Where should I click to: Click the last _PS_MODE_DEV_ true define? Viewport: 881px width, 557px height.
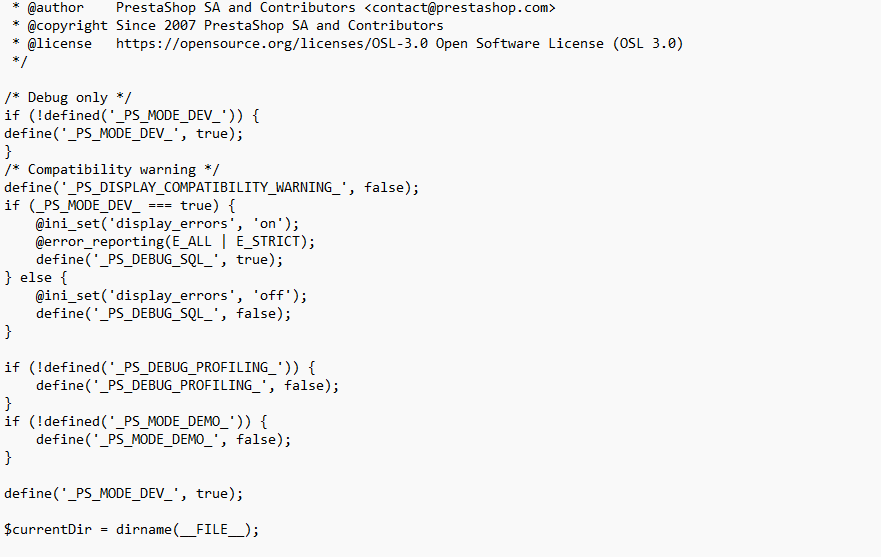click(x=124, y=493)
